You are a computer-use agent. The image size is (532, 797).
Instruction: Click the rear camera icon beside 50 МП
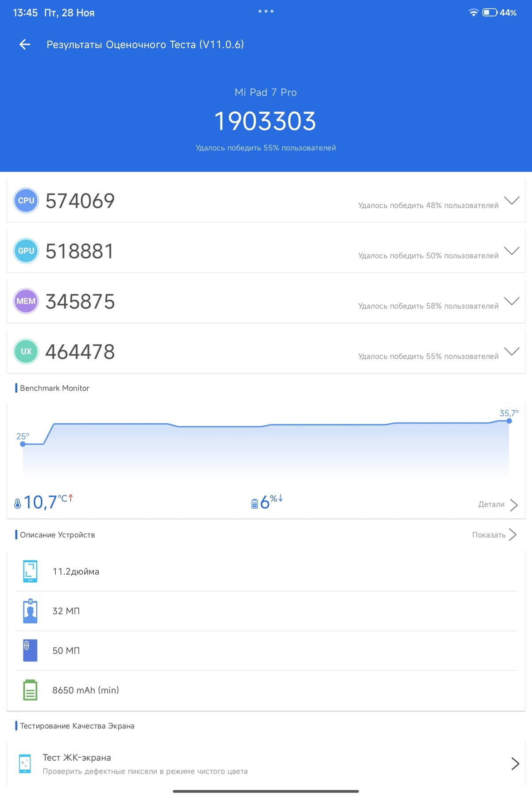(30, 650)
